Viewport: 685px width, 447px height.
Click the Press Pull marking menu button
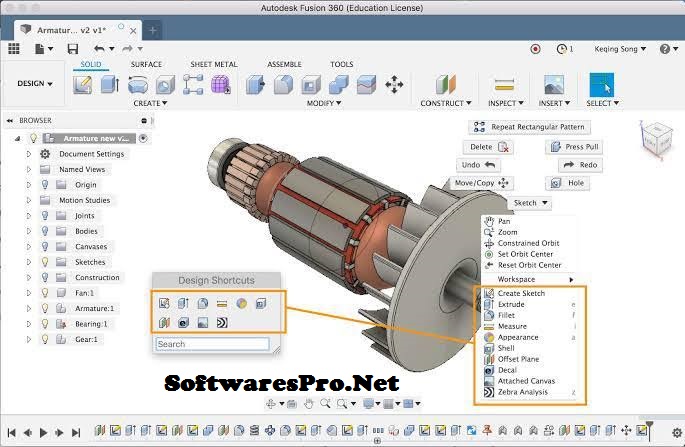[x=574, y=147]
